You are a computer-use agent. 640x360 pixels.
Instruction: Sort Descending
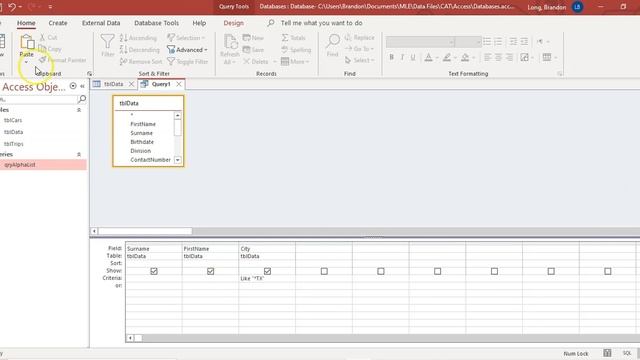pyautogui.click(x=140, y=50)
